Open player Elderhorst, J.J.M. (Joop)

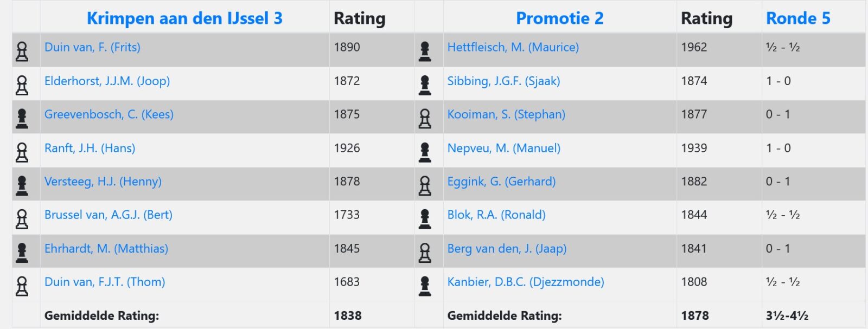point(107,81)
